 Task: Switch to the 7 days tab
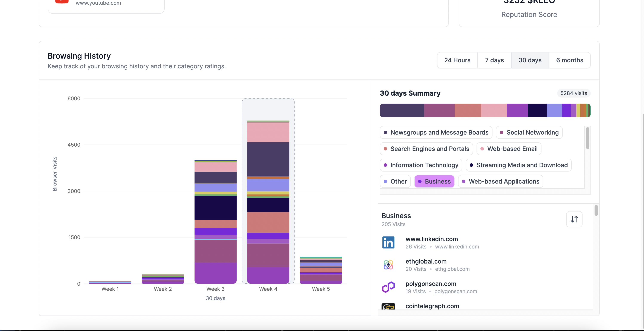coord(494,60)
